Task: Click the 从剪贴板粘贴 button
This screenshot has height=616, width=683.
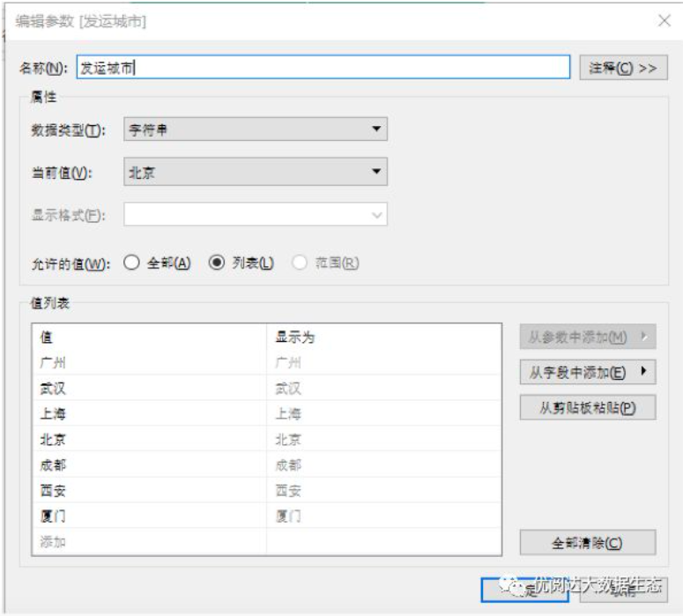Action: [x=587, y=407]
